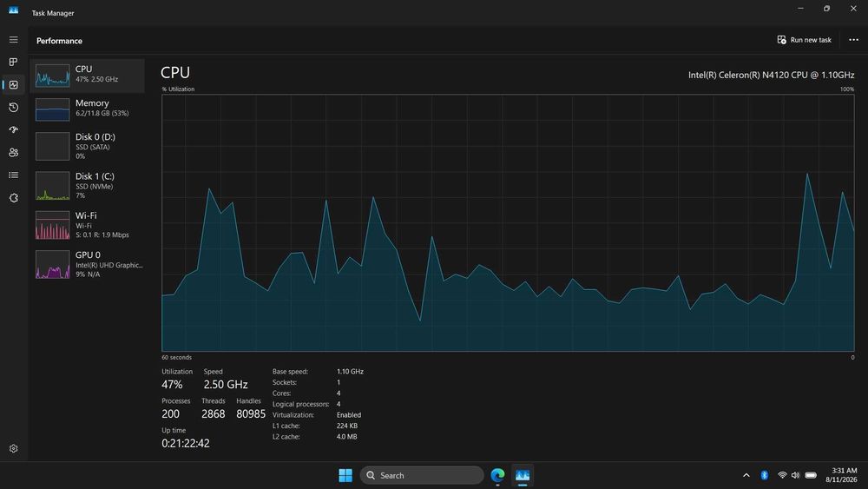Screen dimensions: 868x489
Task: Expand the system tray hidden icons chevron
Action: click(x=746, y=475)
